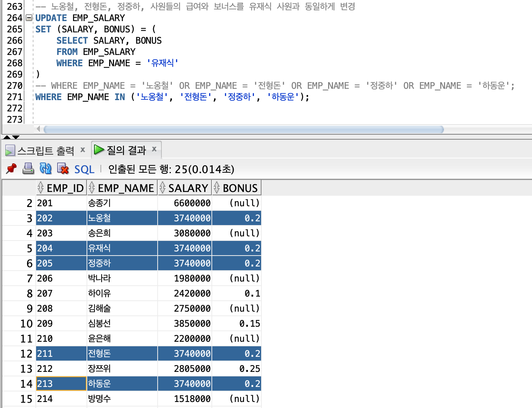Viewport: 532px width, 408px height.
Task: Select the cell with name 유재식
Action: coord(122,248)
